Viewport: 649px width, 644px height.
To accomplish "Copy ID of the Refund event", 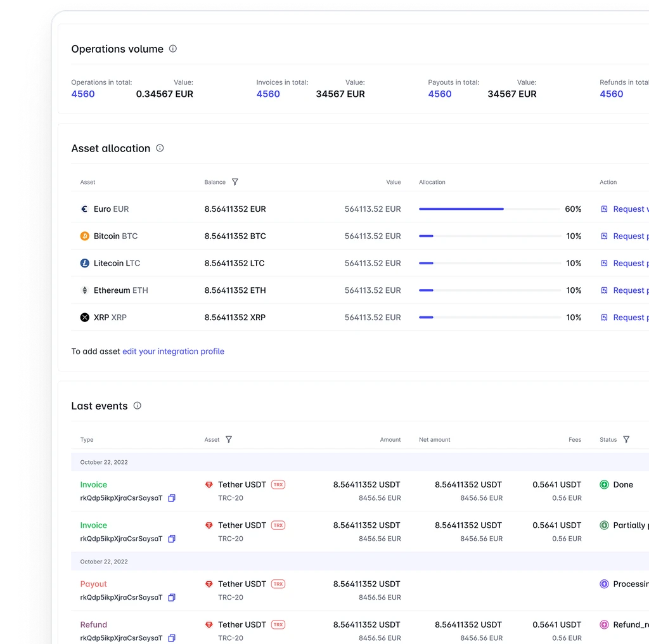I will (172, 638).
